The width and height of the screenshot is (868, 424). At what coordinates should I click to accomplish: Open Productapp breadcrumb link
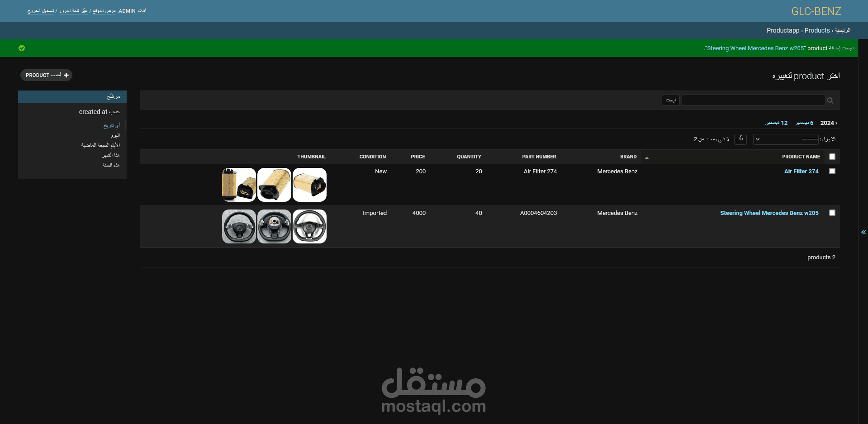point(783,30)
